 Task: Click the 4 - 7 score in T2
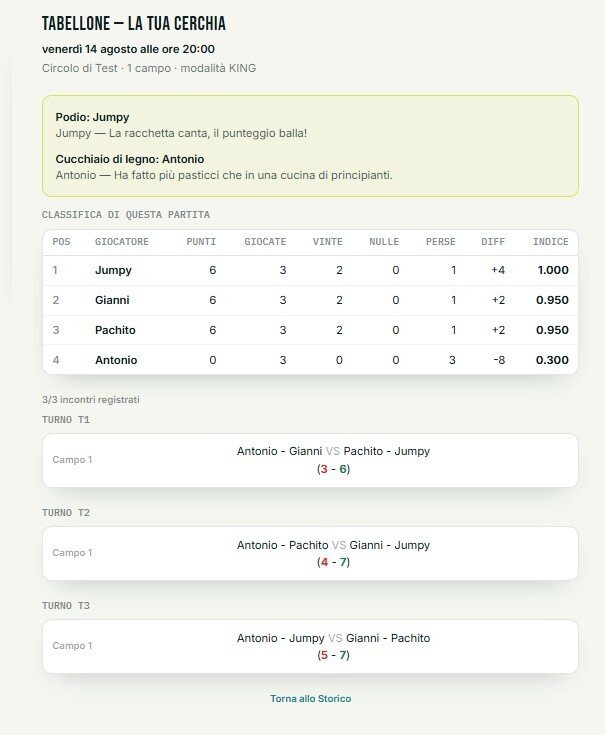(x=333, y=562)
